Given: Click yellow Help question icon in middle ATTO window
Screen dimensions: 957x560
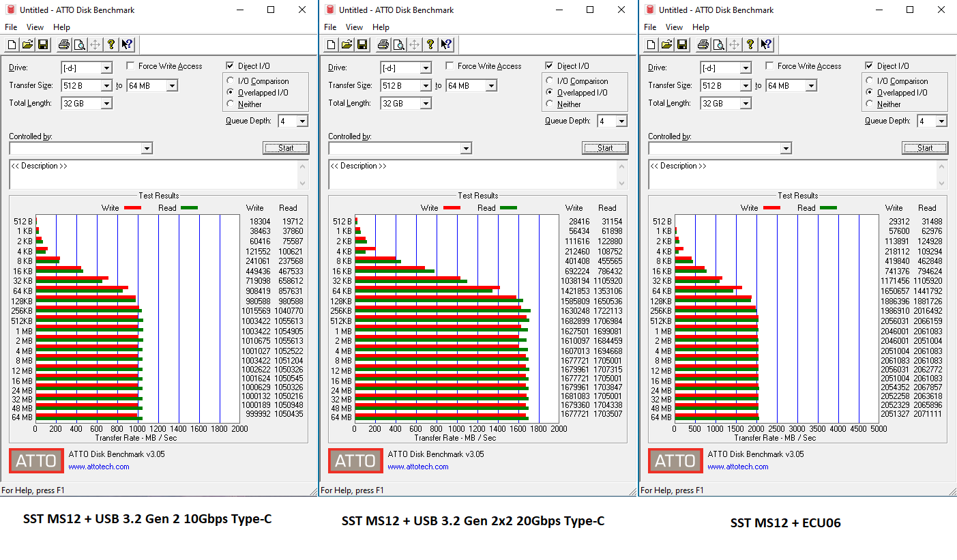Looking at the screenshot, I should [x=430, y=45].
